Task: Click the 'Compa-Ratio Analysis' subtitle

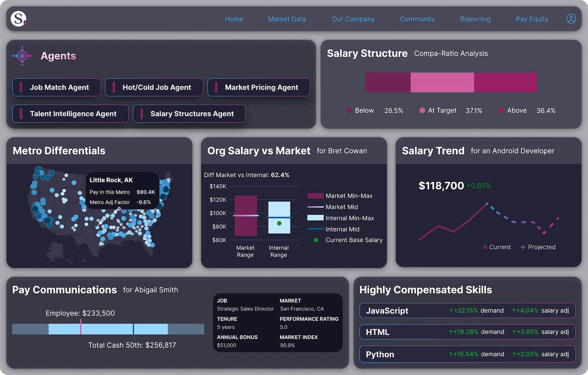Action: pyautogui.click(x=451, y=54)
